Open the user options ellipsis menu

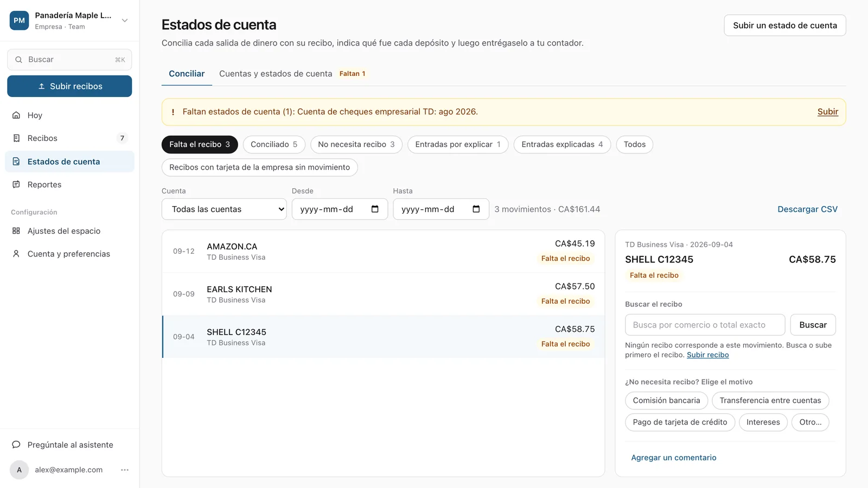tap(125, 470)
